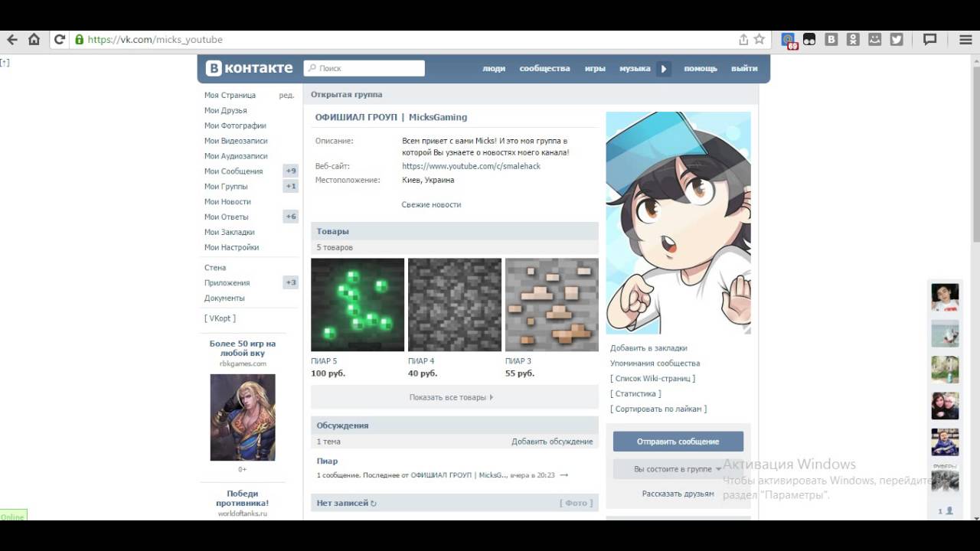Viewport: 980px width, 551px height.
Task: Open Mail.ru extension with 69 badge
Action: (788, 41)
